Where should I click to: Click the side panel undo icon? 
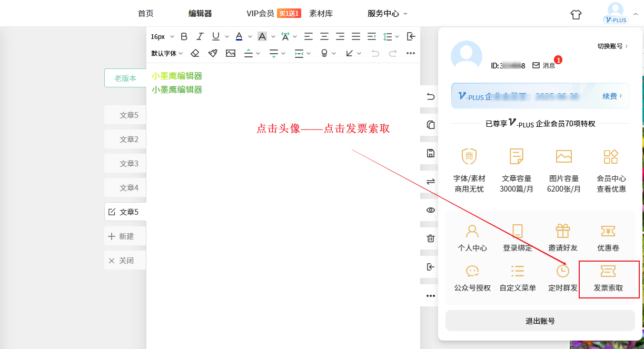click(431, 96)
